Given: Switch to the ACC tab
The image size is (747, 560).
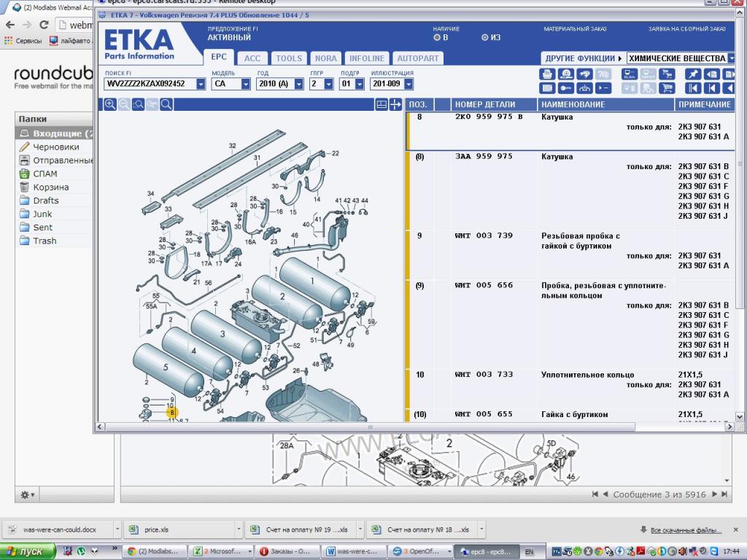Looking at the screenshot, I should point(252,58).
